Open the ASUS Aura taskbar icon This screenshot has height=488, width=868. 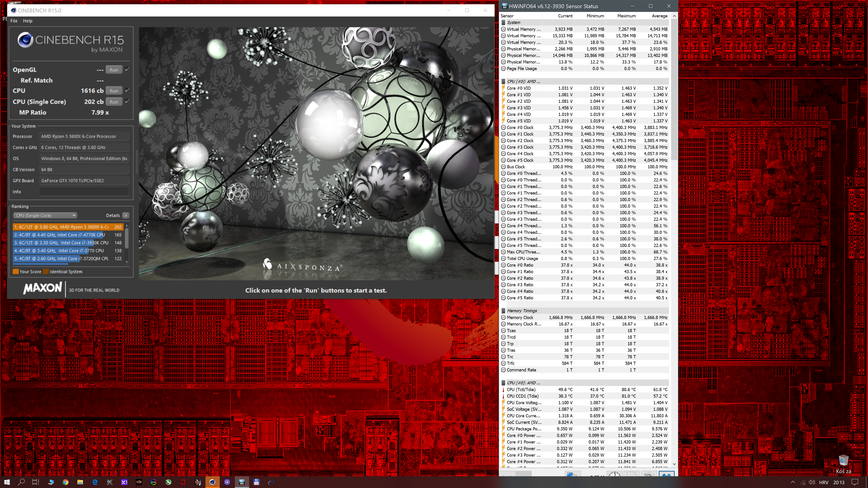click(x=154, y=482)
